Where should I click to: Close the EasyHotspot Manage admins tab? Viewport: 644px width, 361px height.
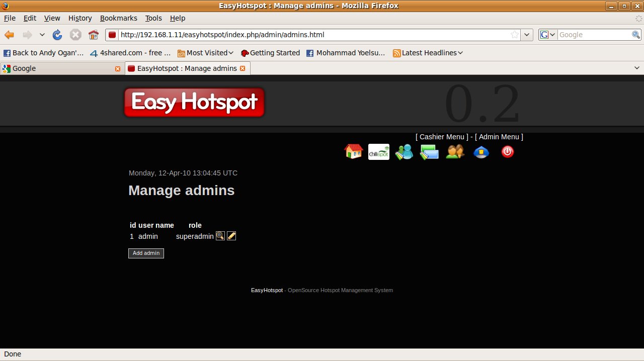(243, 68)
